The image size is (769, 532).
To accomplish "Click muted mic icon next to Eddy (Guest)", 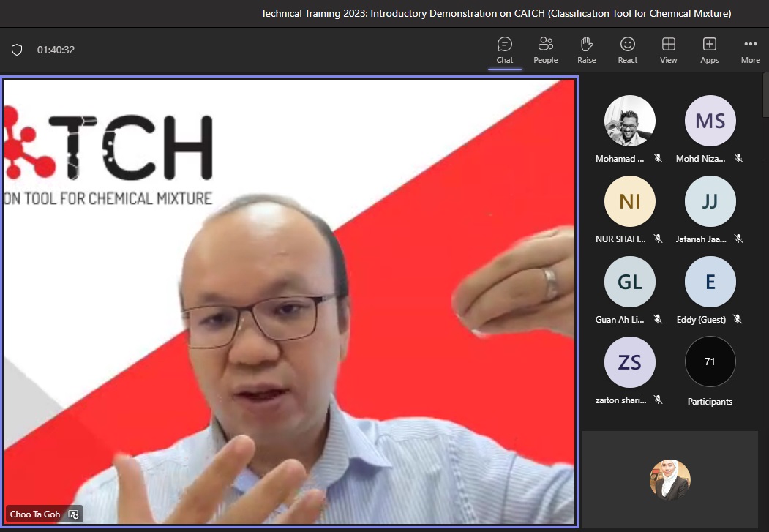I will [738, 319].
